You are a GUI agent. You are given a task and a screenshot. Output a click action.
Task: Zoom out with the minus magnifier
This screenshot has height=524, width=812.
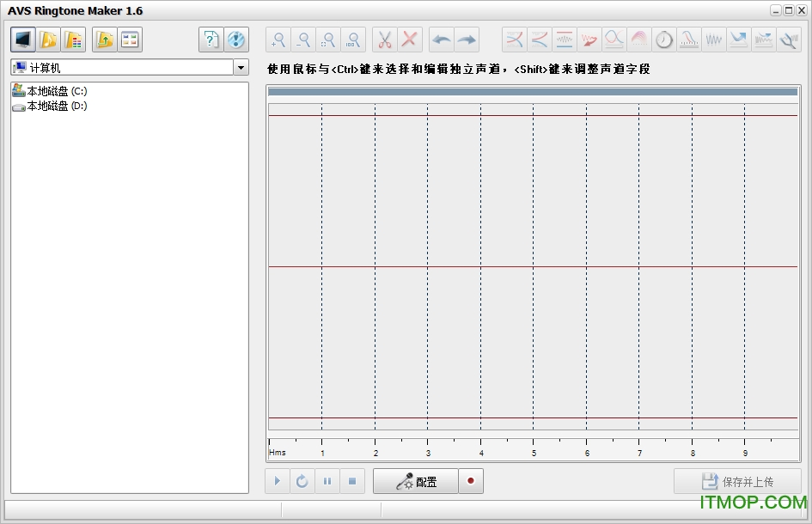(303, 40)
